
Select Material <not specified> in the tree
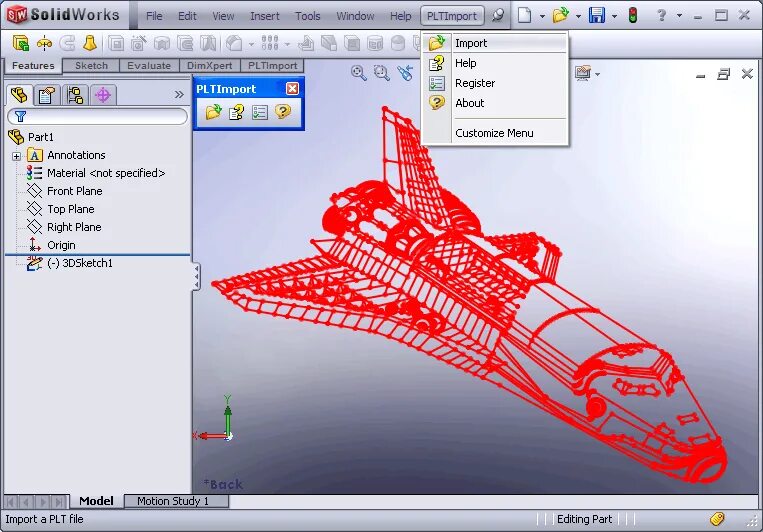click(106, 173)
